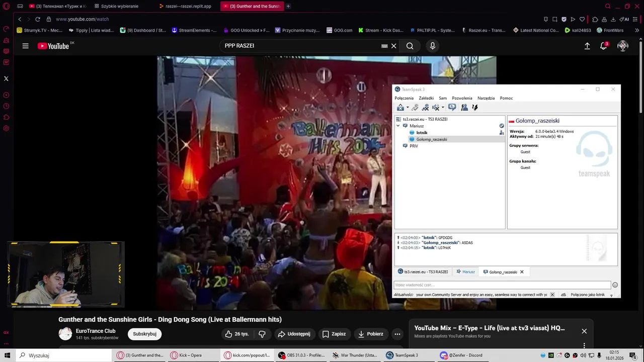Viewport: 644px width, 362px height.
Task: Open Opera extensions puzzle-piece icon
Action: [x=595, y=19]
